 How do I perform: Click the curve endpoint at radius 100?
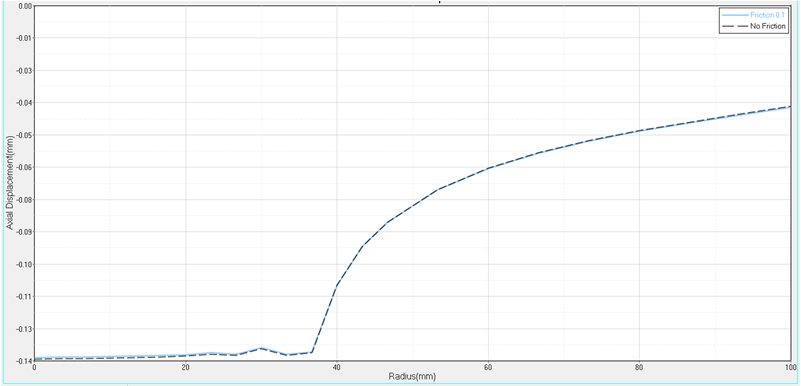pyautogui.click(x=790, y=107)
